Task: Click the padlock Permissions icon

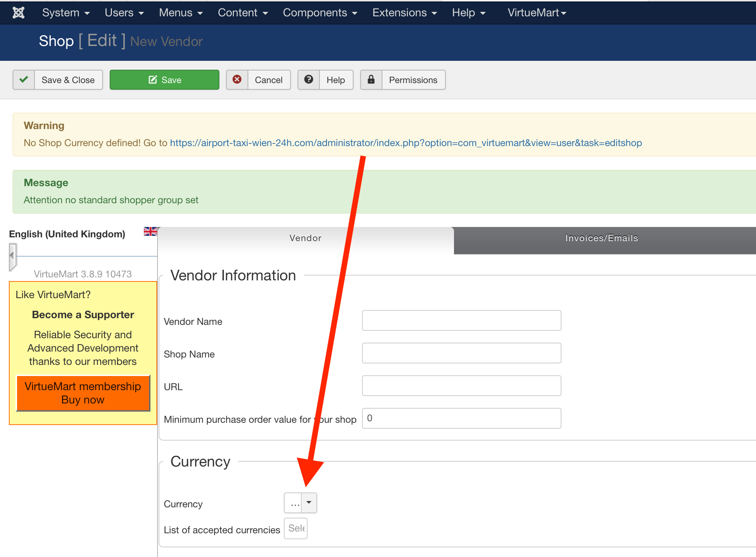Action: click(x=371, y=80)
